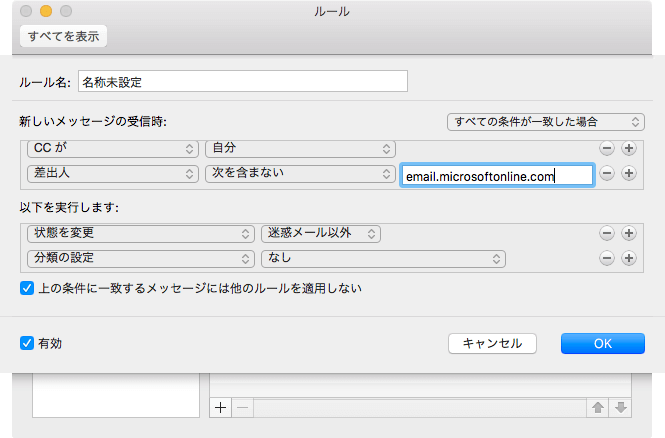Add a condition after the 差出人 row
665x438 pixels.
(x=629, y=173)
